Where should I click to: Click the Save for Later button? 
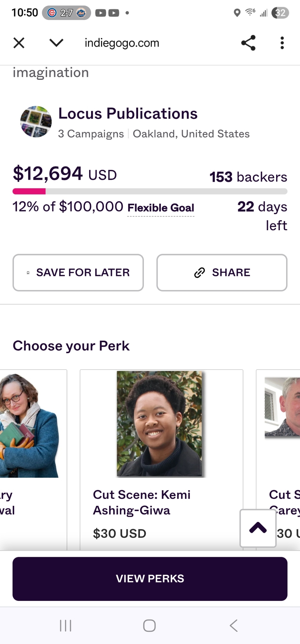[78, 273]
